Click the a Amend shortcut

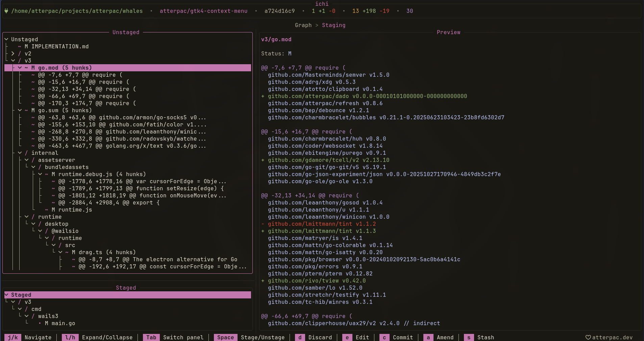tap(439, 337)
